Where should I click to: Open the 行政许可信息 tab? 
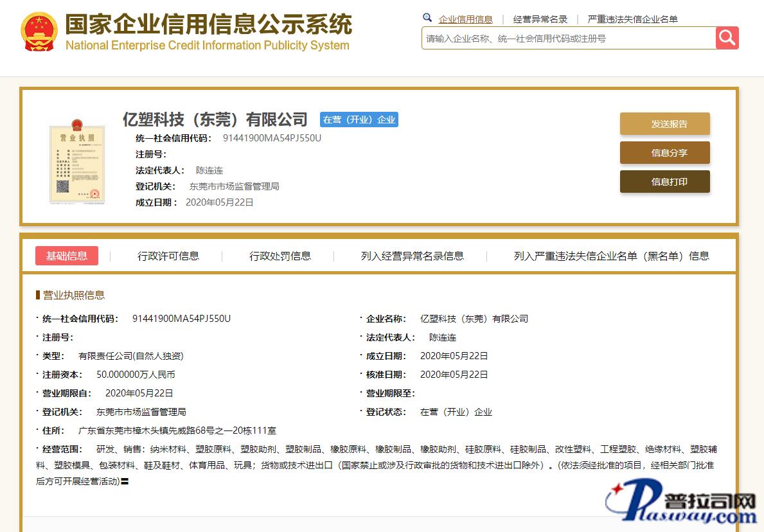[168, 256]
